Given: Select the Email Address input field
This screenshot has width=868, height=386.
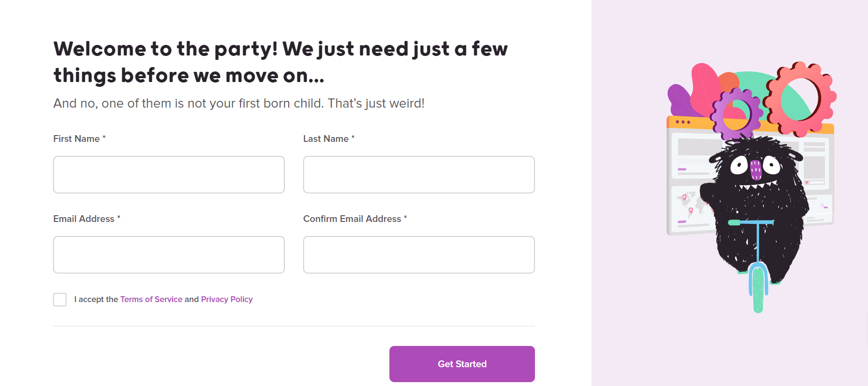Looking at the screenshot, I should [x=169, y=255].
